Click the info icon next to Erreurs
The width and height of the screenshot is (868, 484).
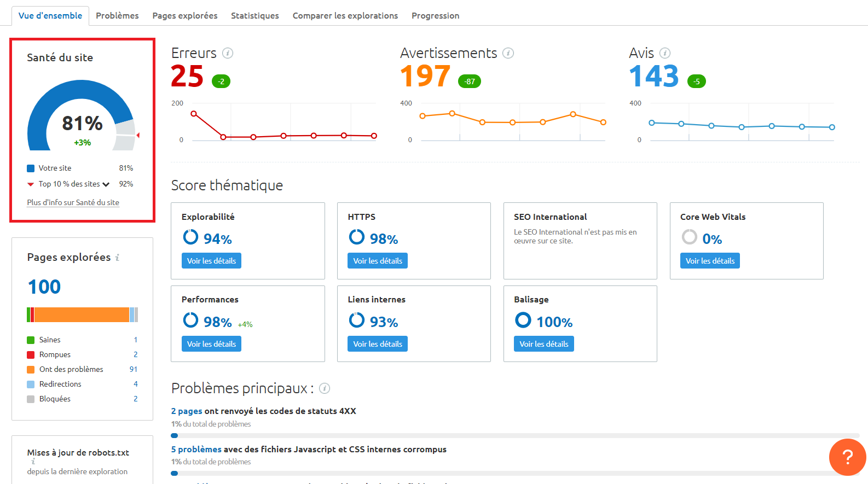pyautogui.click(x=228, y=53)
